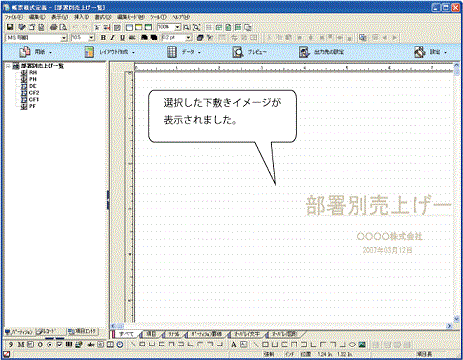463x360 pixels.
Task: Switch to the オーバーレイ図形 tab
Action: [285, 334]
